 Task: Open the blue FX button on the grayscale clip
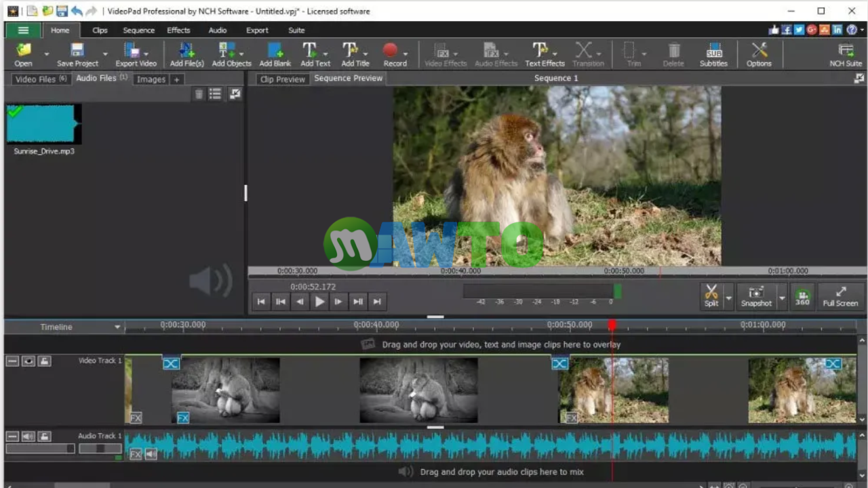pos(183,418)
